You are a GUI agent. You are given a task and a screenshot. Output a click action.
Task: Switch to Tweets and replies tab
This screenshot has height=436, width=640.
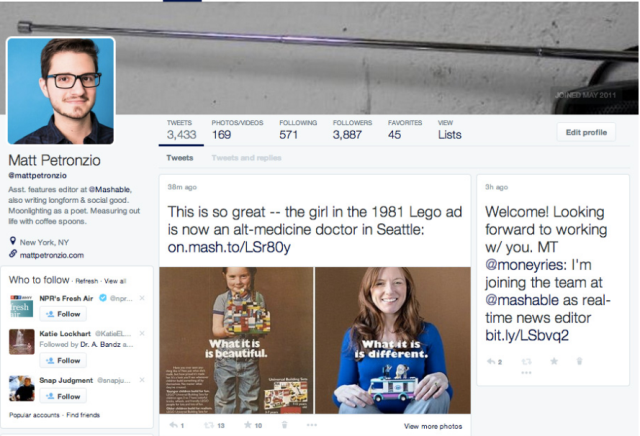(246, 158)
